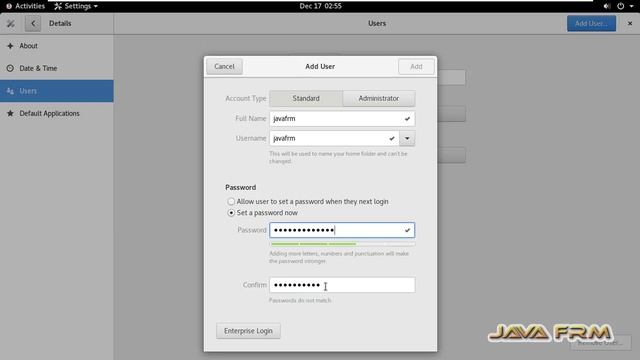
Task: Click the Password section heading
Action: (x=240, y=187)
